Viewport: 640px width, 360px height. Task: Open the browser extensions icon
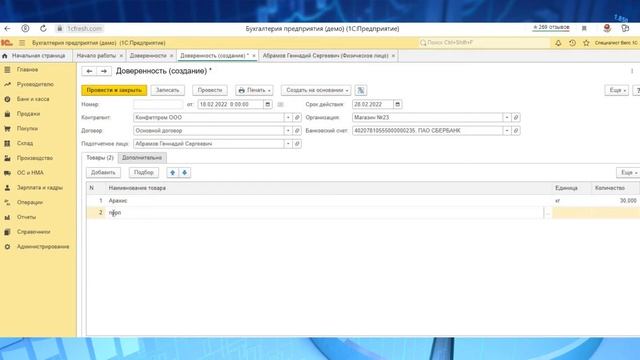(x=625, y=28)
